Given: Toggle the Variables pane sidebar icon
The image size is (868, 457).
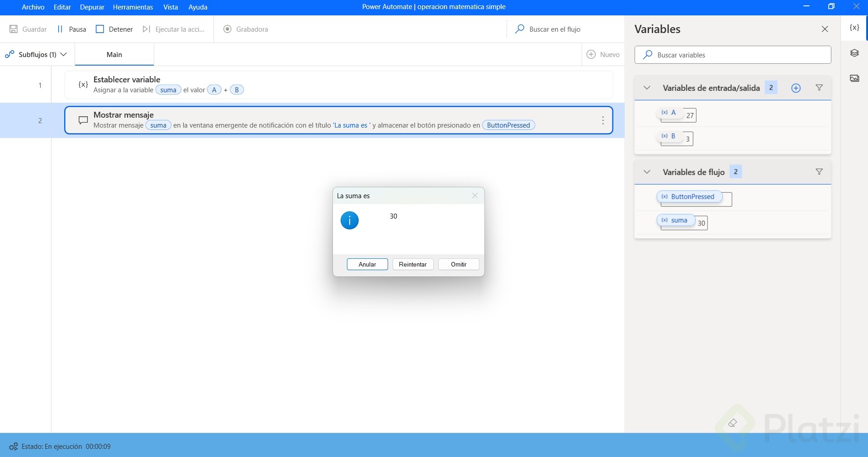Looking at the screenshot, I should (854, 28).
